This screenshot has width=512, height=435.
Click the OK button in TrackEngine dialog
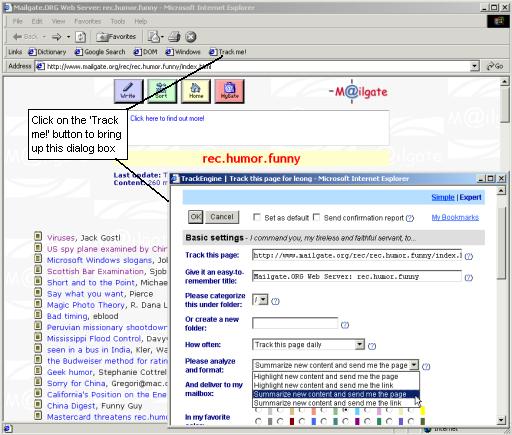click(x=196, y=217)
